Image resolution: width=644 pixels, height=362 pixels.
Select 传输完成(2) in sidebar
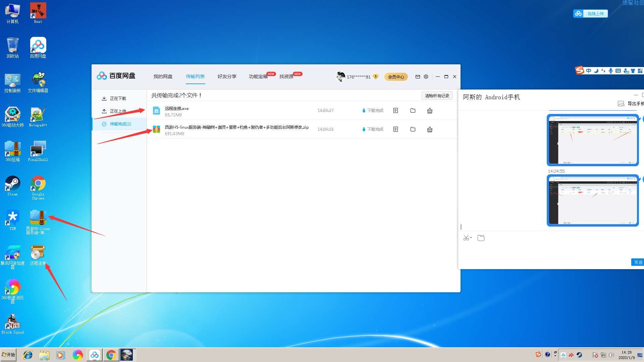coord(119,124)
